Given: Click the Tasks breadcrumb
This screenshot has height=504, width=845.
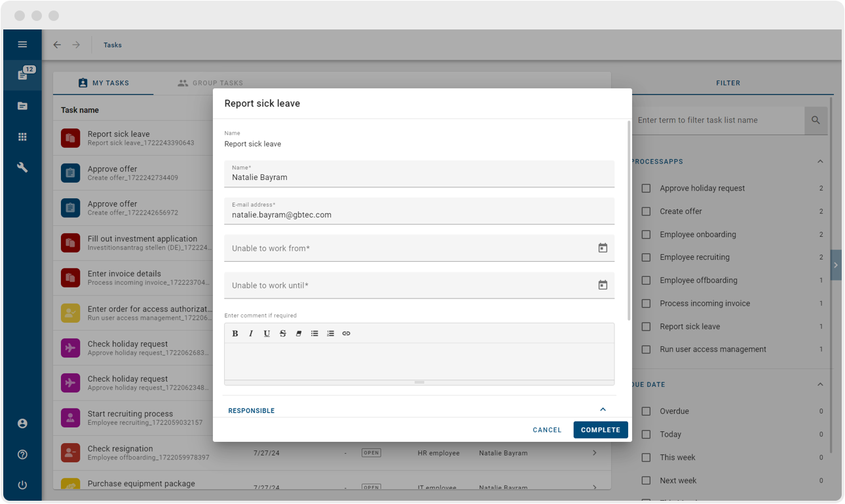Looking at the screenshot, I should (113, 45).
